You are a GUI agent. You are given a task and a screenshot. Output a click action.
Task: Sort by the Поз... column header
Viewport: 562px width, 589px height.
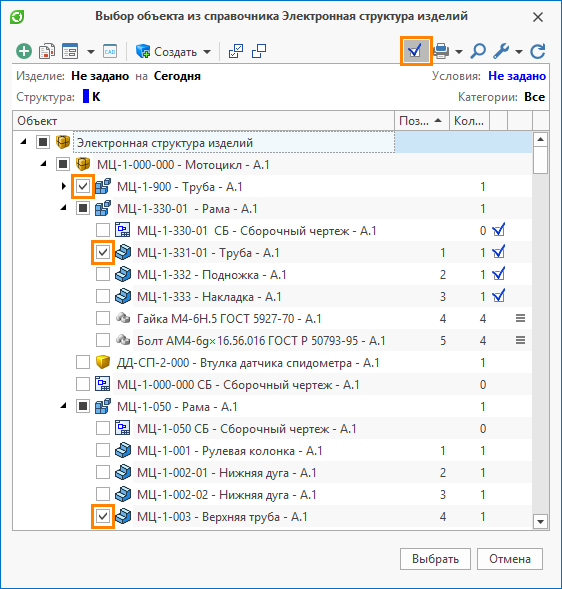(422, 121)
